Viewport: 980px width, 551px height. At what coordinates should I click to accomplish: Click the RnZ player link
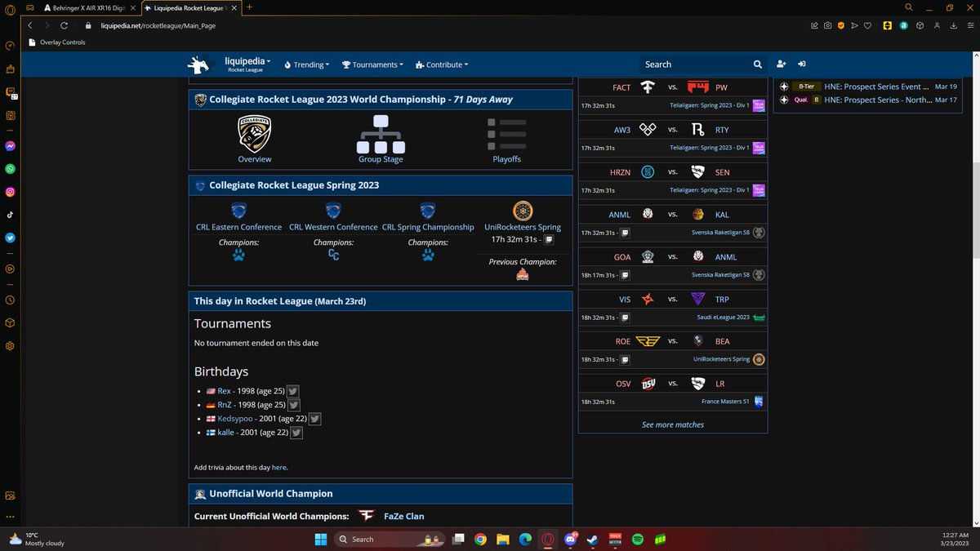point(225,405)
